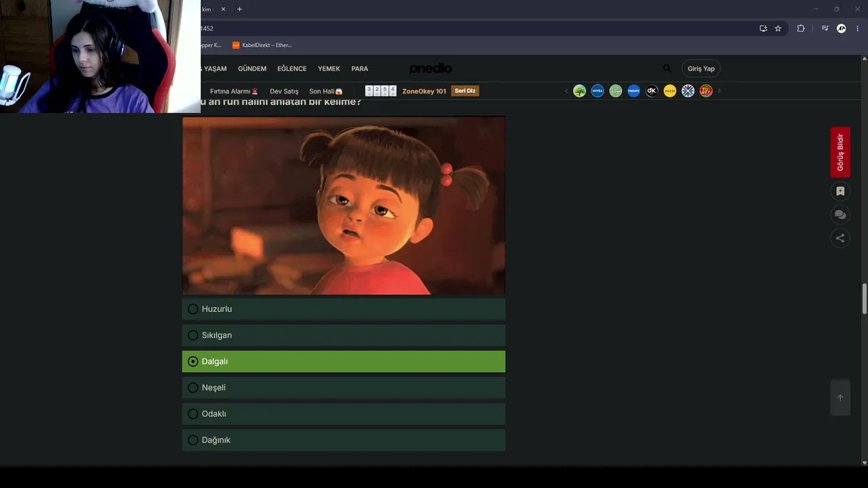Open the YEMEK menu section
Viewport: 868px width, 488px height.
[329, 68]
